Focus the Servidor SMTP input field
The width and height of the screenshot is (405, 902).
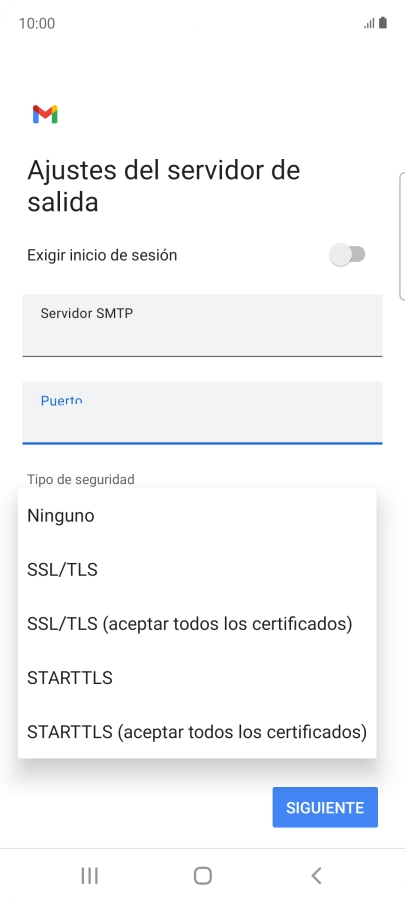(202, 325)
